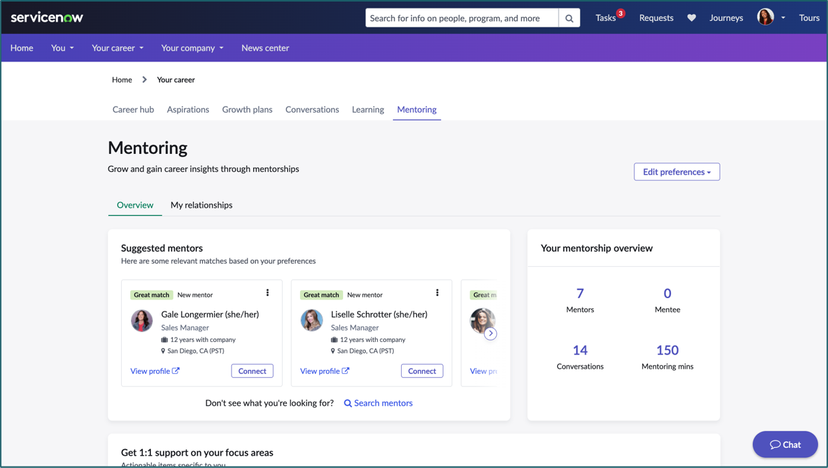The height and width of the screenshot is (468, 828).
Task: Open Journeys in the header
Action: [726, 18]
